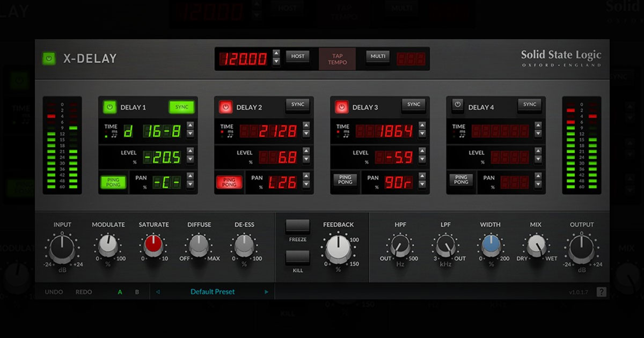This screenshot has height=338, width=644.
Task: Enable Sync on Delay 4
Action: (530, 105)
